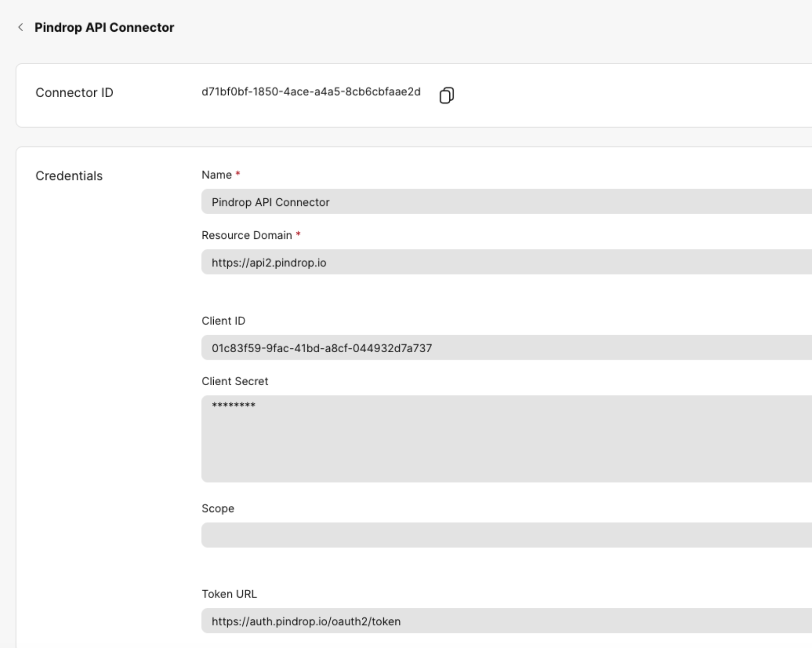Viewport: 812px width, 648px height.
Task: Click inside the Client Secret text area
Action: (507, 439)
